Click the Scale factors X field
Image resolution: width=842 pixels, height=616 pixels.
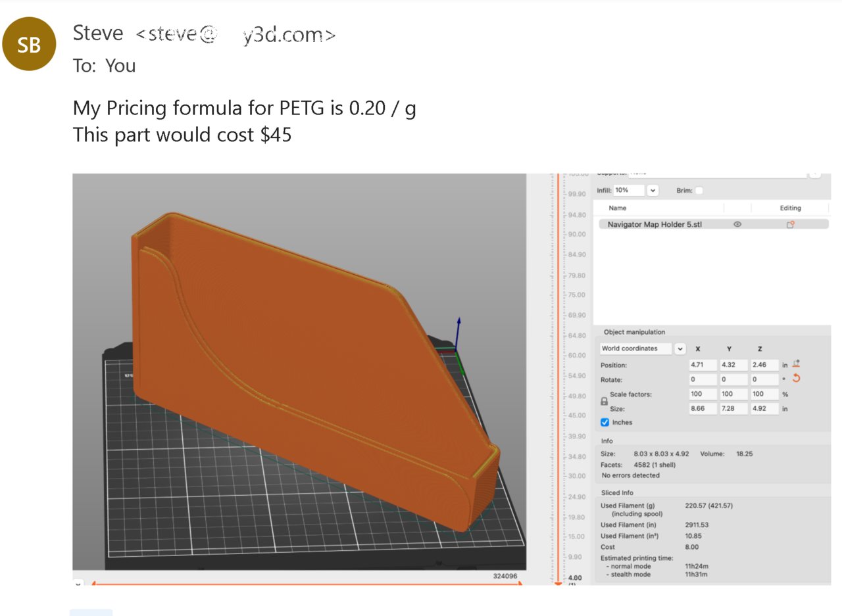[x=703, y=394]
